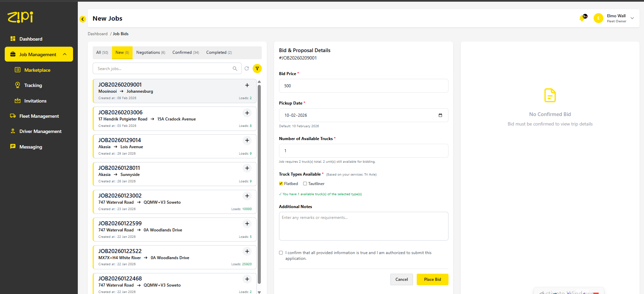
Task: Click the job list scroll-down arrow
Action: point(259,292)
